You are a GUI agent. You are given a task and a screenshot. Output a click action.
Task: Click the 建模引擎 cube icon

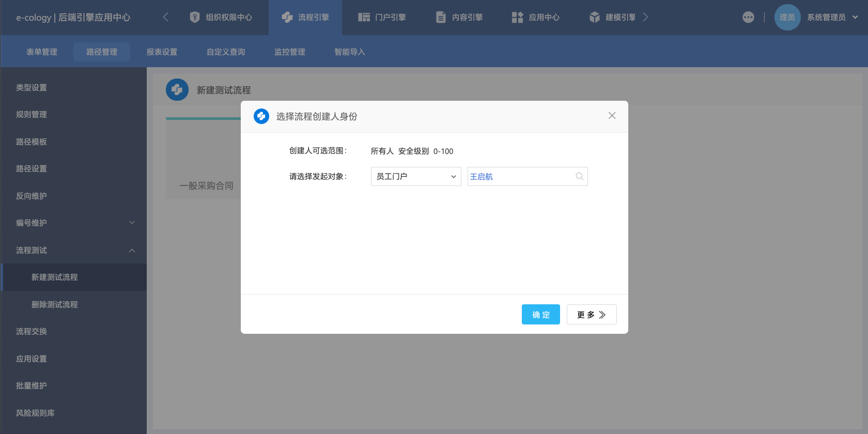point(595,17)
